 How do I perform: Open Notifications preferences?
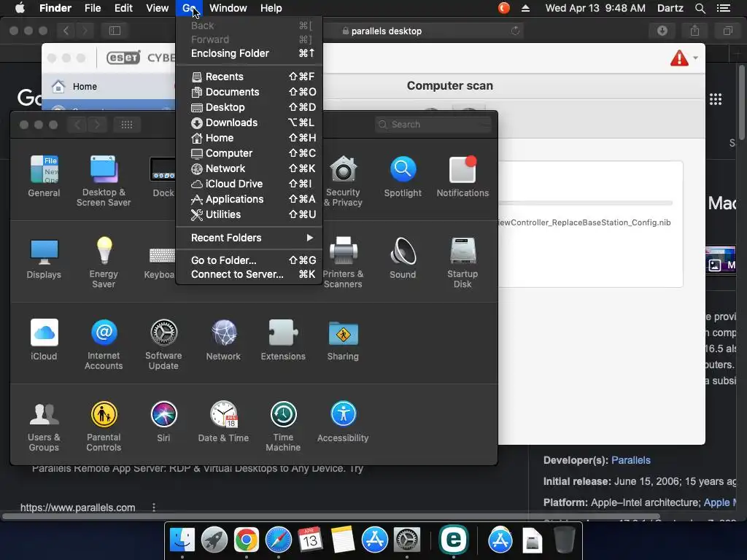(462, 176)
